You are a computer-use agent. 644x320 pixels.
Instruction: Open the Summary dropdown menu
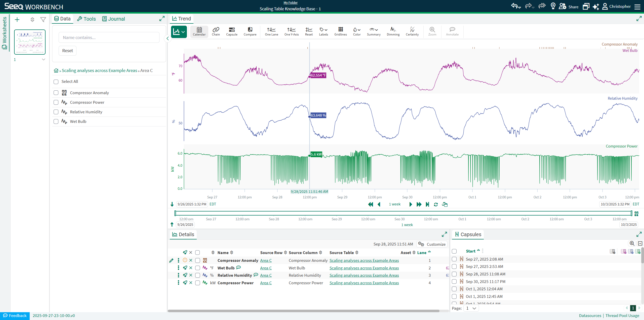(374, 31)
